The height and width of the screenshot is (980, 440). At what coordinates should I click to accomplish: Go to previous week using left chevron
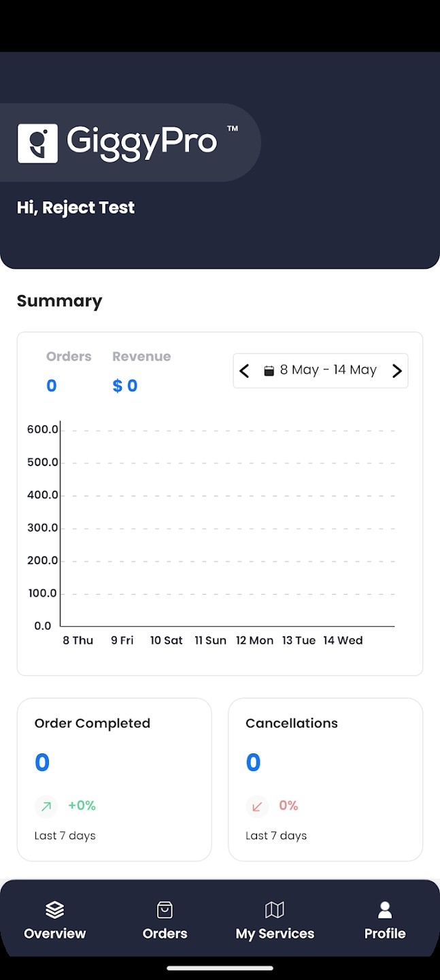(x=245, y=371)
